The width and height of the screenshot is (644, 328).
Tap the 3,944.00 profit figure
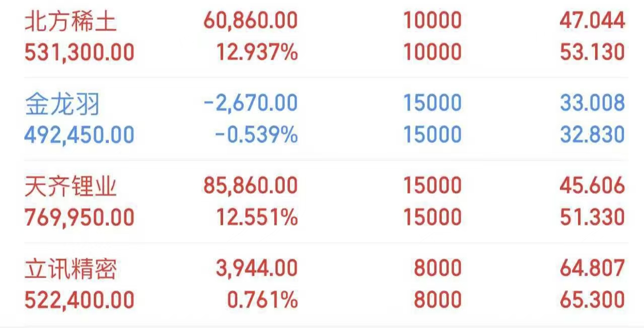click(x=257, y=269)
